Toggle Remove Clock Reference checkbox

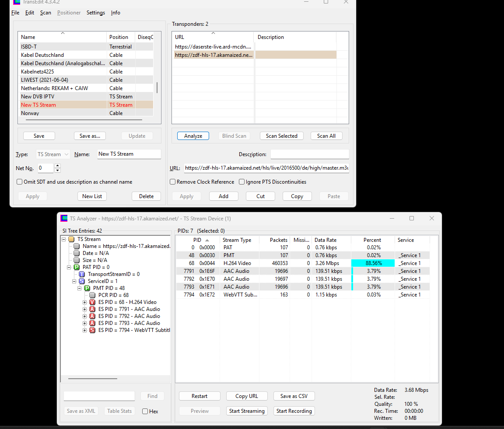(173, 182)
